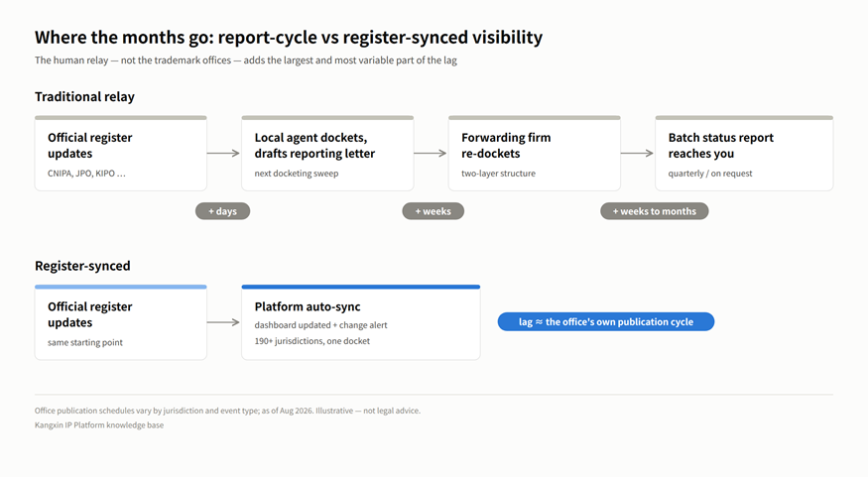Open the Forwarding firm re-dockets card
The height and width of the screenshot is (477, 868).
pyautogui.click(x=535, y=154)
